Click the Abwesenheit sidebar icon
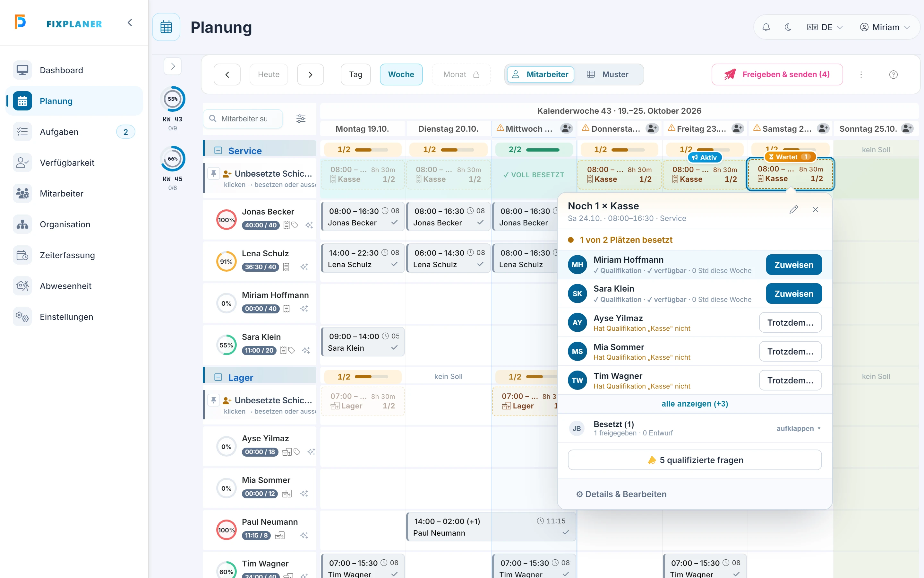 tap(22, 286)
